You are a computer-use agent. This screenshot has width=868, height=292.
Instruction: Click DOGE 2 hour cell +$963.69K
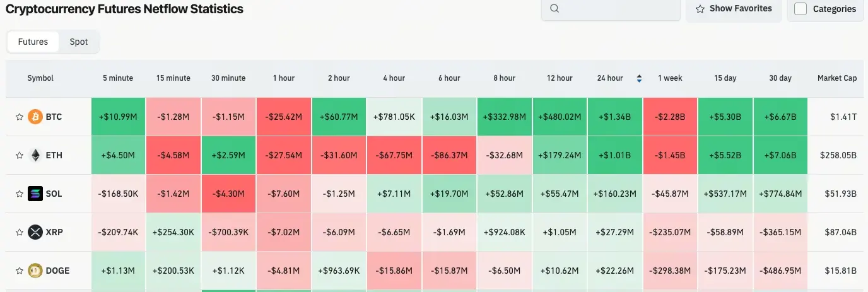pos(339,271)
